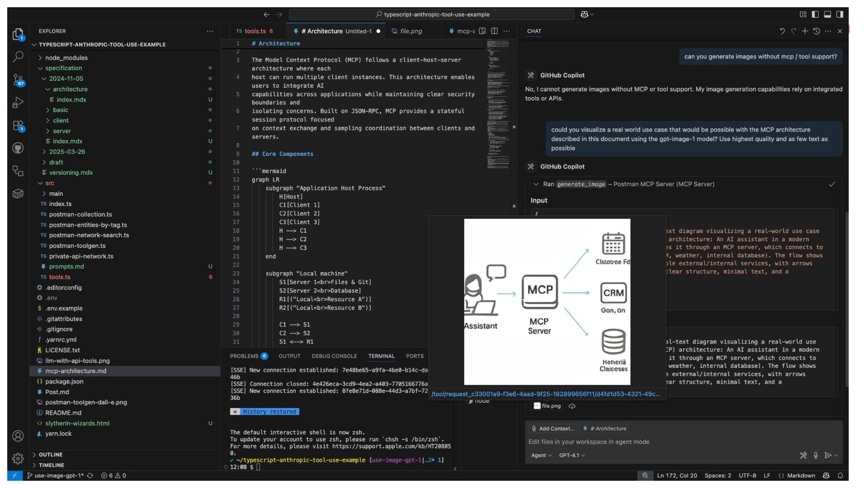Open Customize Layout icon in title bar
Viewport: 868px width, 488px height.
point(803,14)
